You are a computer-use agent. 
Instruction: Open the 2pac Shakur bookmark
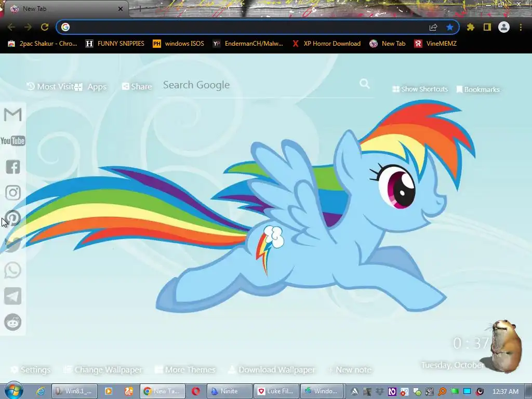pyautogui.click(x=43, y=44)
